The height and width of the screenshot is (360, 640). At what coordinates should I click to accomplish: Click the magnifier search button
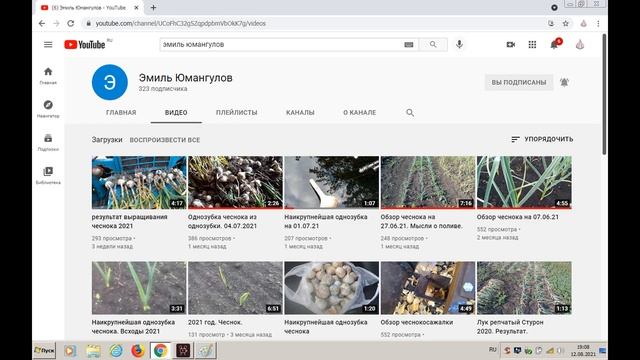click(433, 44)
